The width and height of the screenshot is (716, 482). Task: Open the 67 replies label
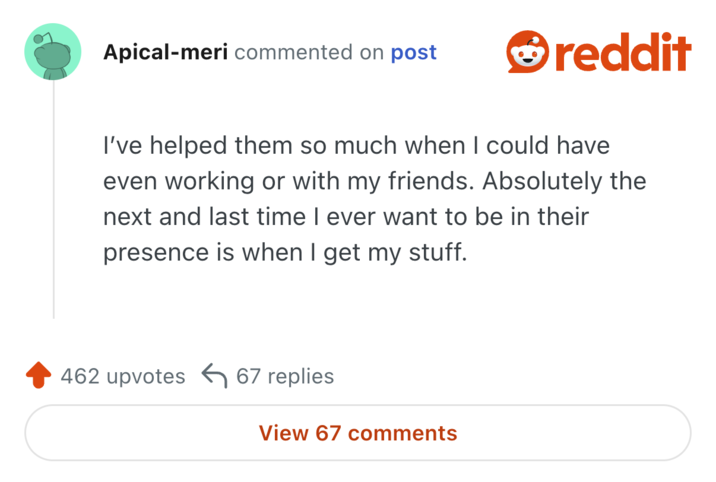click(x=285, y=377)
